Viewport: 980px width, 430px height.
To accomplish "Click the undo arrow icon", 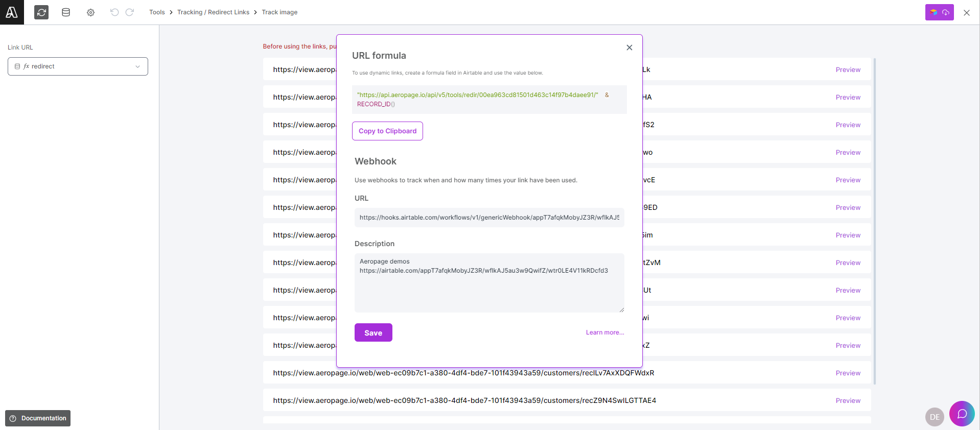I will coord(114,12).
